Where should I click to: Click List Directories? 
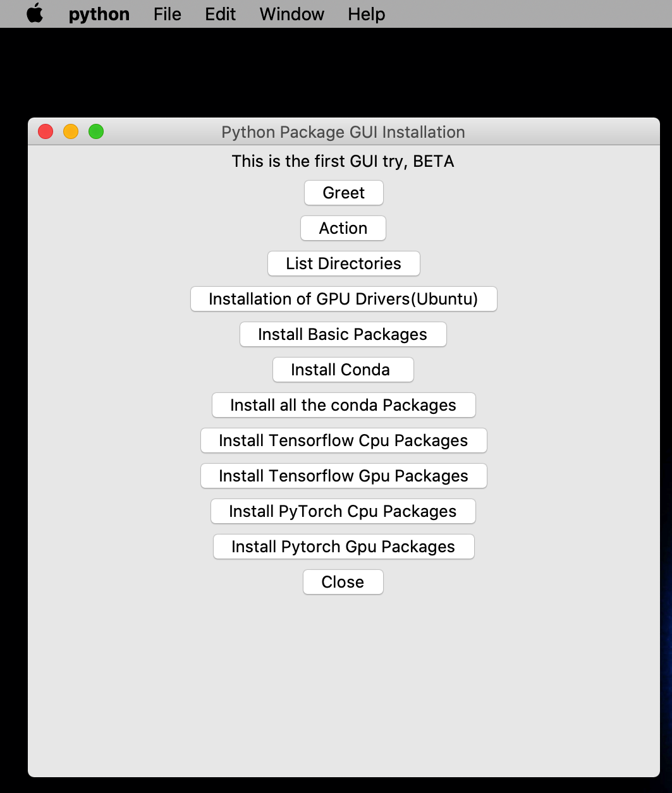(x=343, y=263)
